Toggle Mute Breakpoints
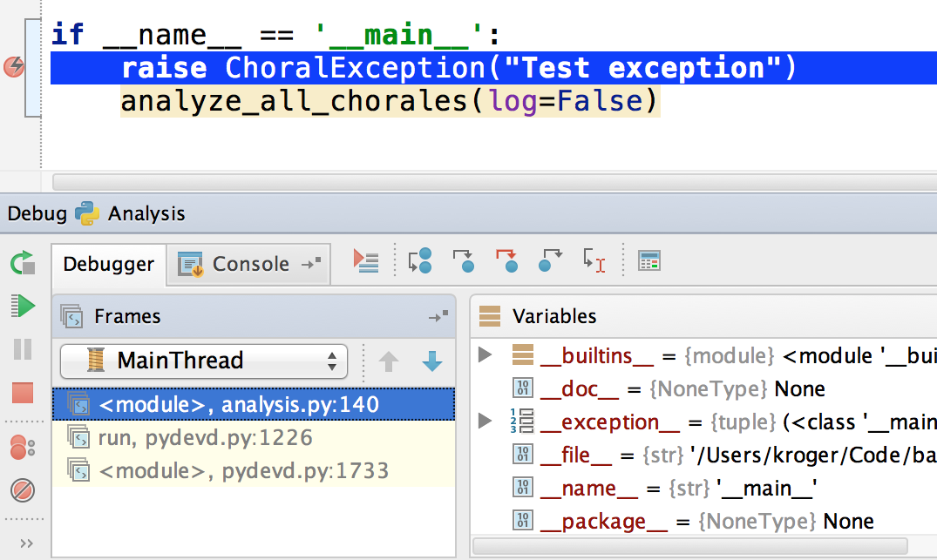 (23, 490)
